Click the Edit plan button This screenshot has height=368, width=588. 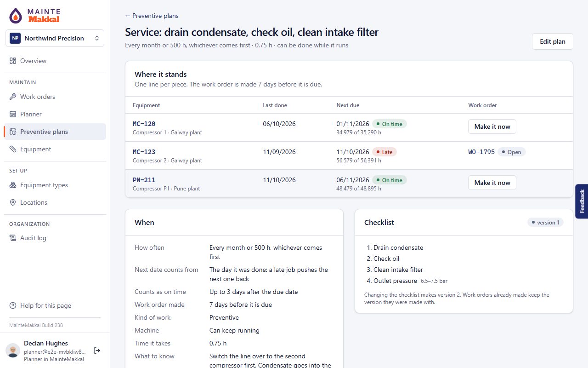point(552,41)
